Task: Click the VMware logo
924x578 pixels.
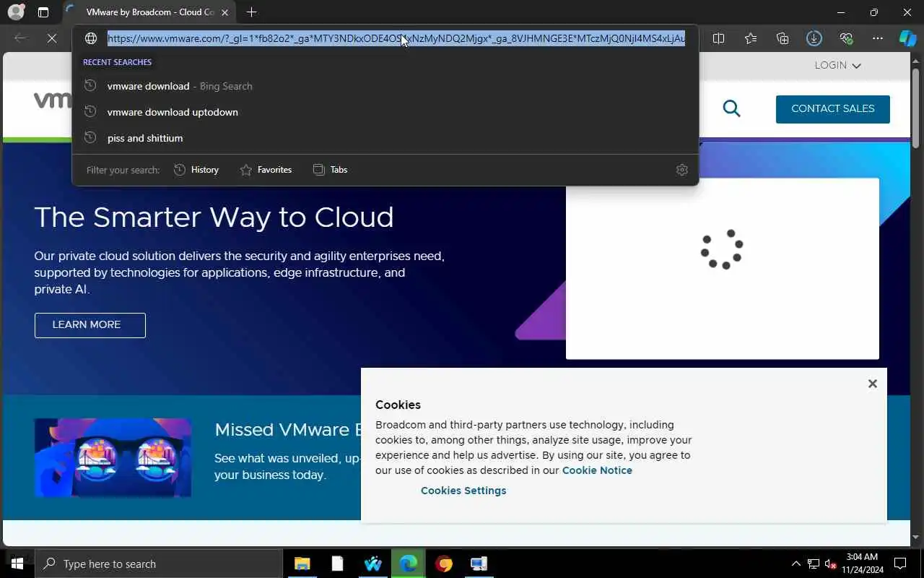Action: pos(53,100)
